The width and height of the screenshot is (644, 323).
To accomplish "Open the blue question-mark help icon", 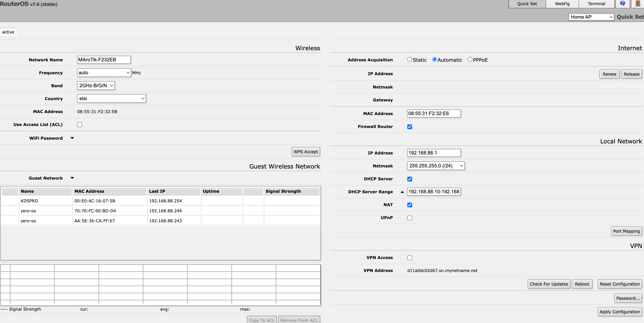I will [x=622, y=4].
